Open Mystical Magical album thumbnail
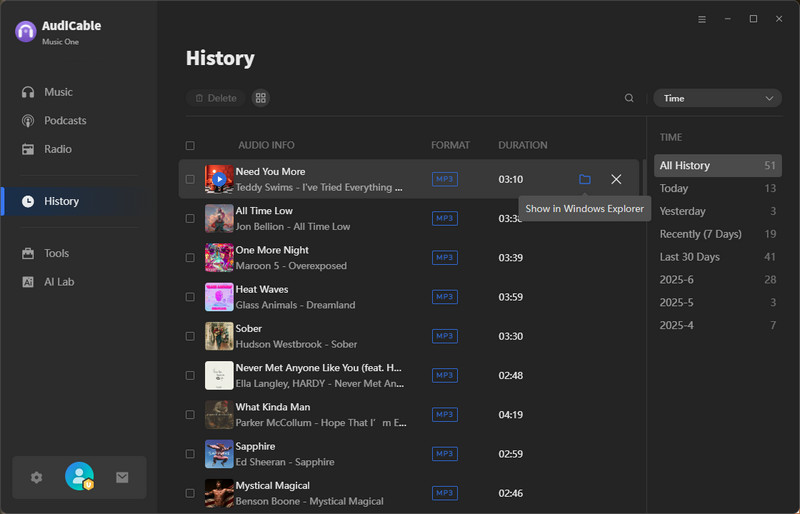Image resolution: width=800 pixels, height=514 pixels. (219, 493)
